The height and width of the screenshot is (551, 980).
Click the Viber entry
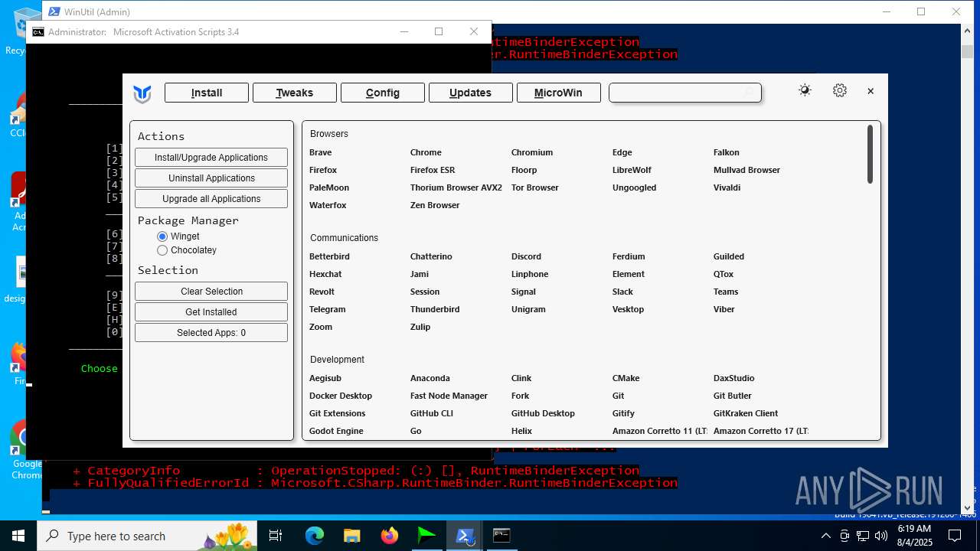tap(724, 309)
